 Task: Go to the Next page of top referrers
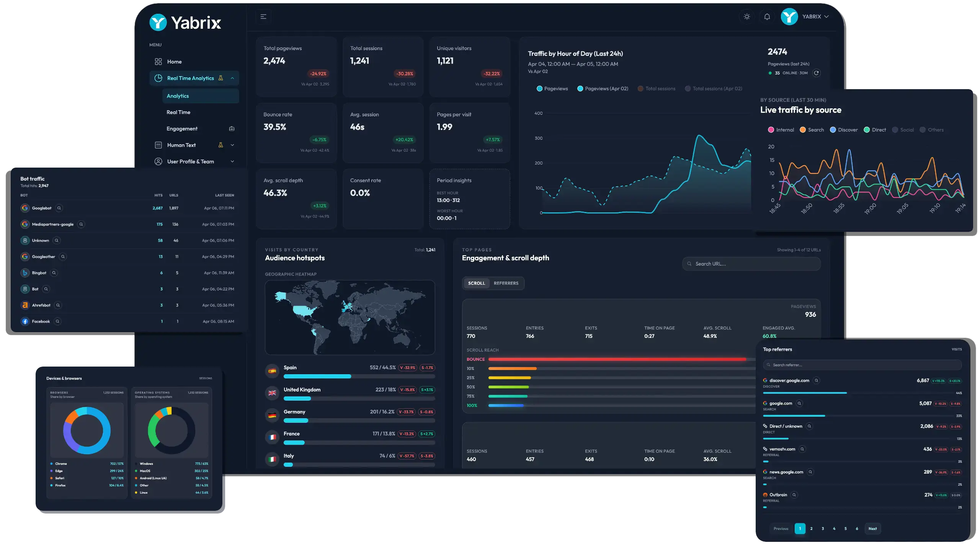873,528
